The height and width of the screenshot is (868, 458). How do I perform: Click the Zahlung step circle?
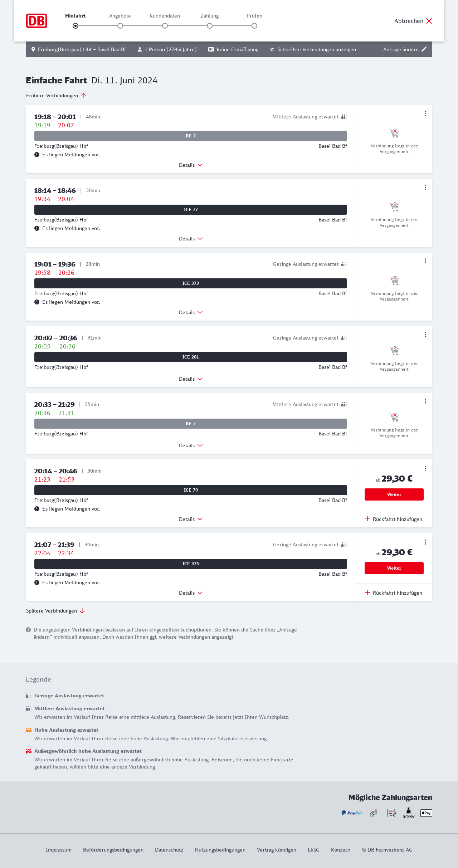(x=210, y=26)
